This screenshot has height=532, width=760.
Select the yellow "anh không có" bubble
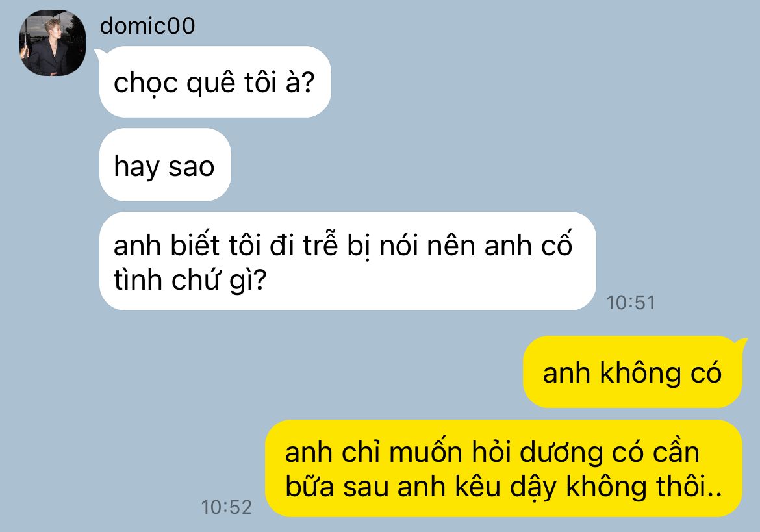pyautogui.click(x=633, y=372)
